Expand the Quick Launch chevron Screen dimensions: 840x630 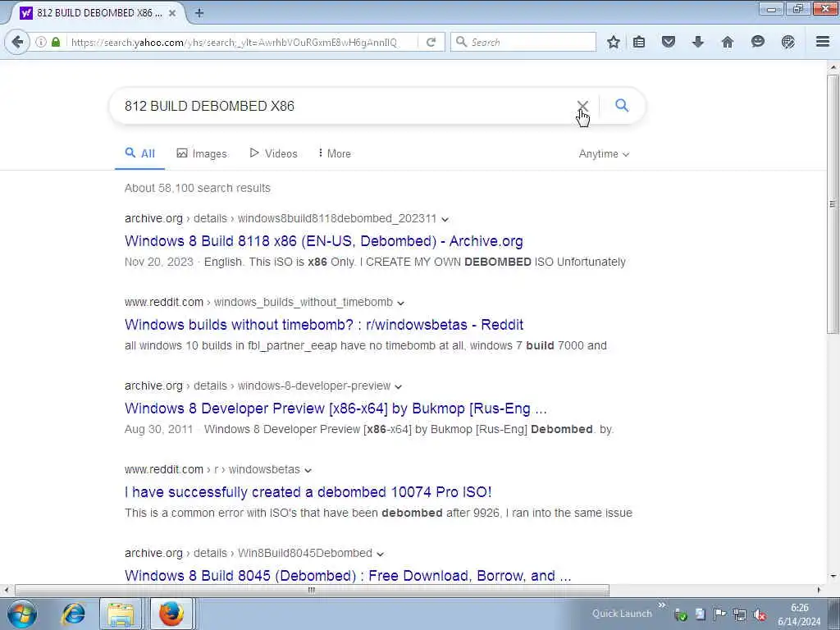pyautogui.click(x=662, y=605)
